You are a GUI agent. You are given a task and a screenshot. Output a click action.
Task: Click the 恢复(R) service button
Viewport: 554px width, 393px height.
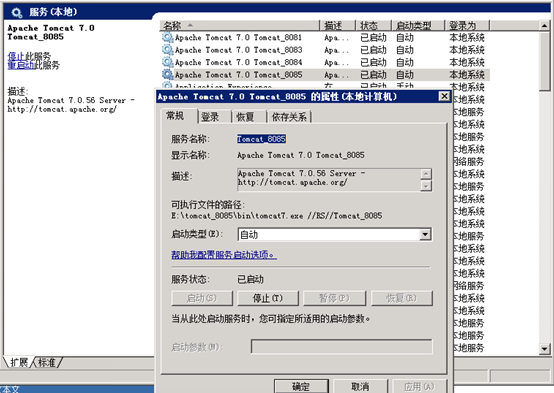pos(402,298)
